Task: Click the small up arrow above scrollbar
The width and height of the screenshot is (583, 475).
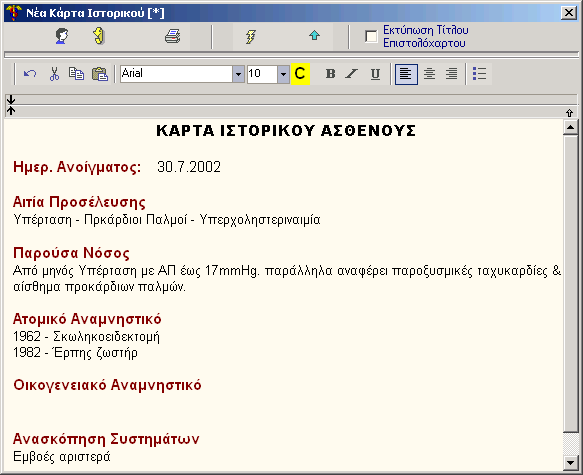Action: [569, 113]
